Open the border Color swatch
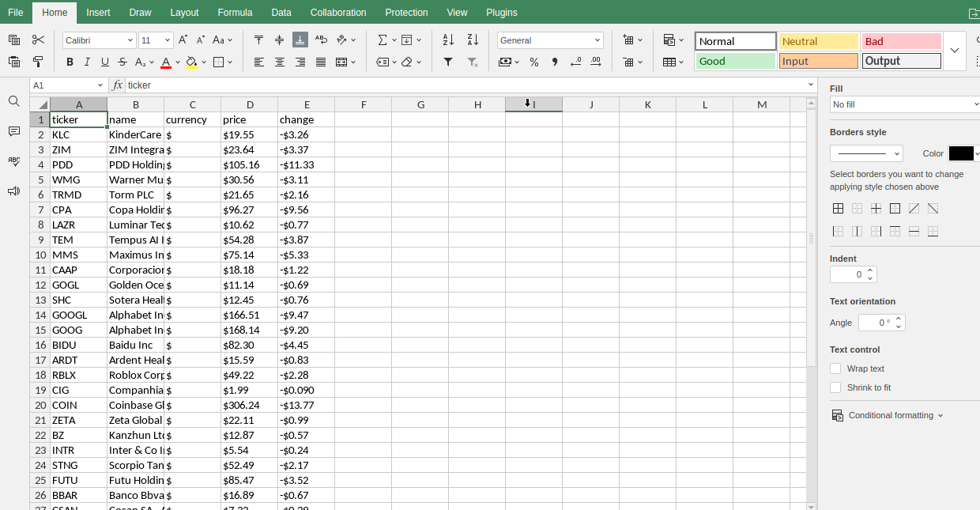The width and height of the screenshot is (980, 510). coord(963,153)
